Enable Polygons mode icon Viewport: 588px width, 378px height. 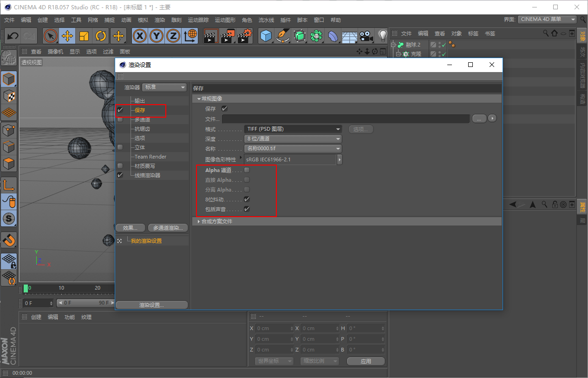[x=9, y=164]
